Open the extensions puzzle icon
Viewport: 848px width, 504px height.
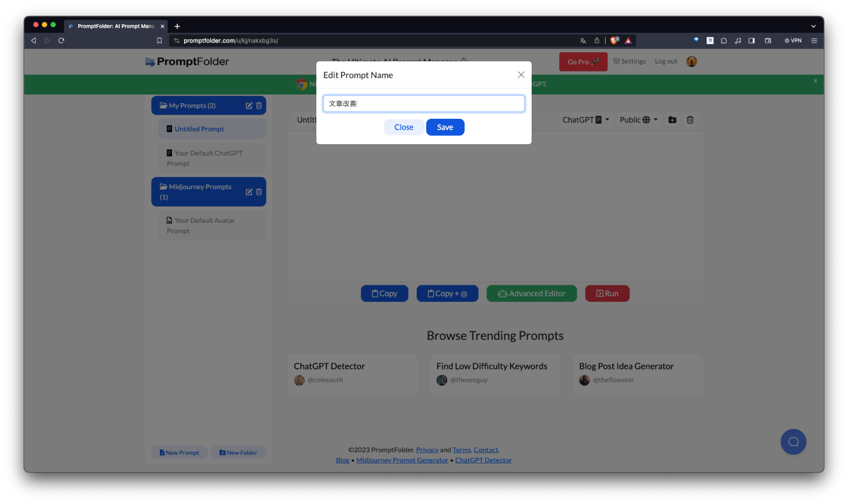tap(724, 41)
